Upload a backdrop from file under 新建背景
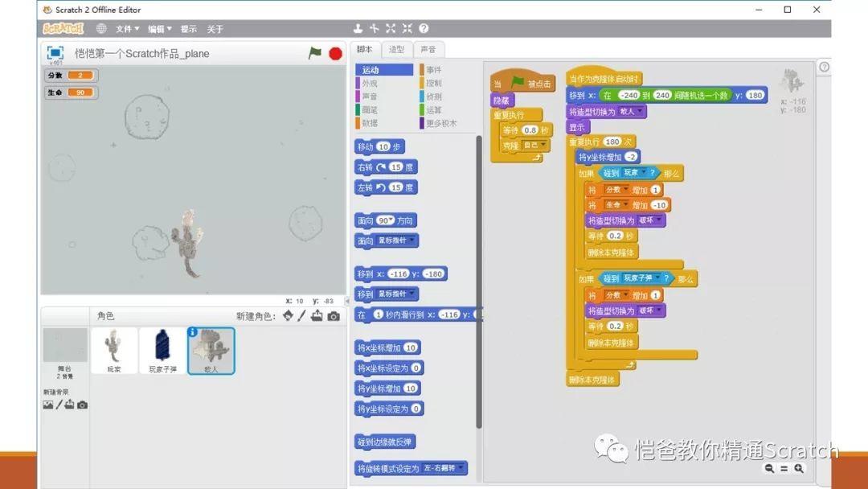The image size is (868, 489). point(69,405)
